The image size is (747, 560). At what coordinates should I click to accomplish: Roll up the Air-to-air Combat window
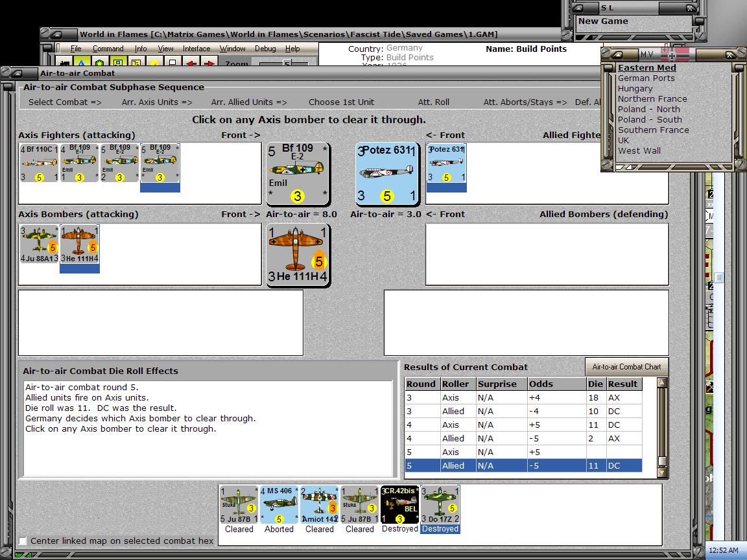click(x=17, y=73)
